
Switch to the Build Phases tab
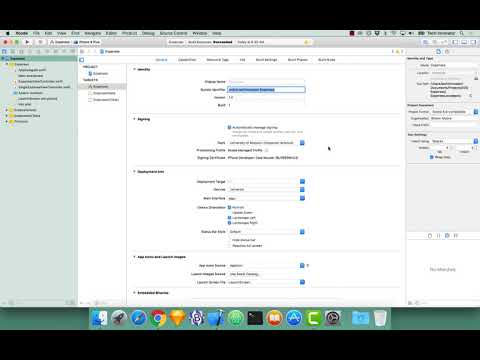pos(298,60)
